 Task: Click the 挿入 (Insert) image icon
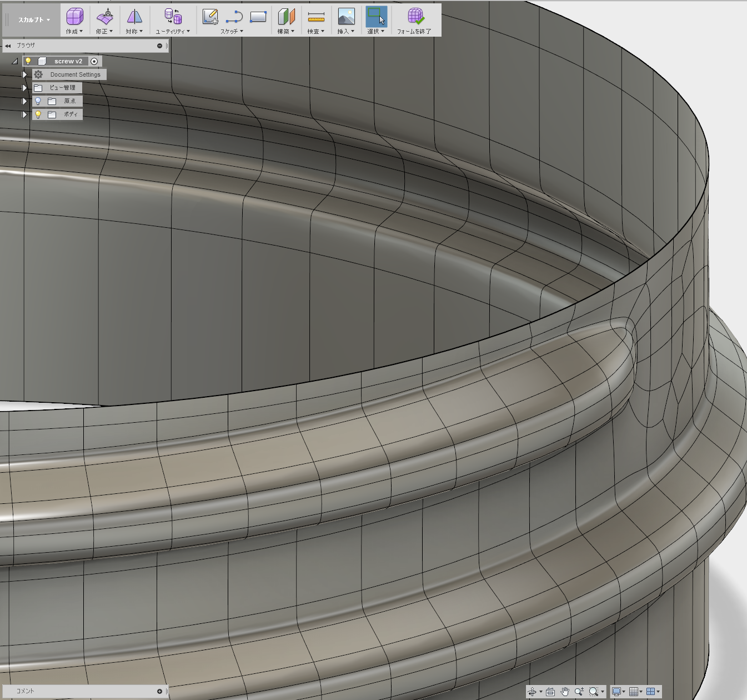(346, 17)
